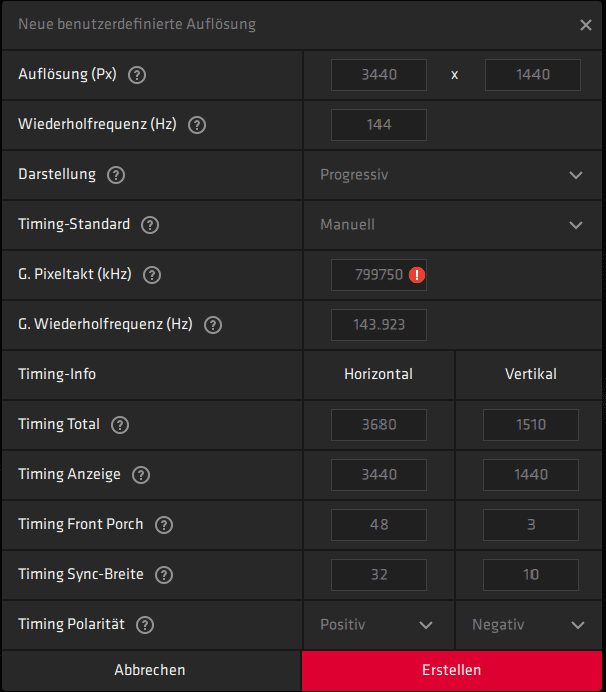Screen dimensions: 606x692
Task: Click the Abbrechen button
Action: click(x=150, y=670)
